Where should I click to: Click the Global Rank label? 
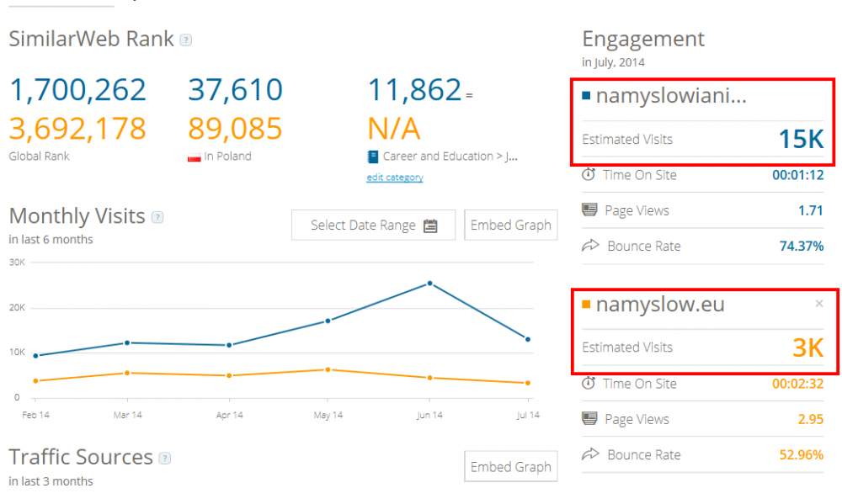click(x=40, y=157)
